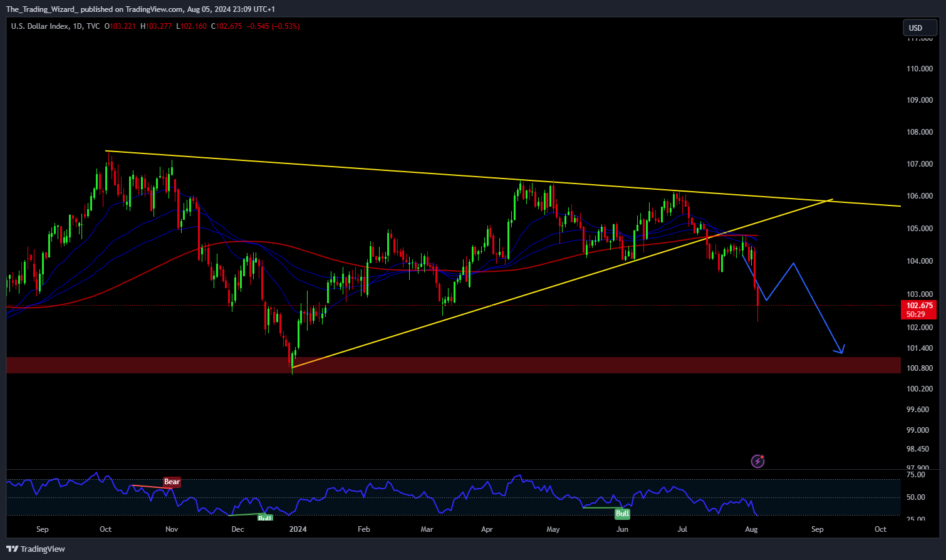Click the 110.000 price axis label
946x560 pixels.
(x=919, y=68)
